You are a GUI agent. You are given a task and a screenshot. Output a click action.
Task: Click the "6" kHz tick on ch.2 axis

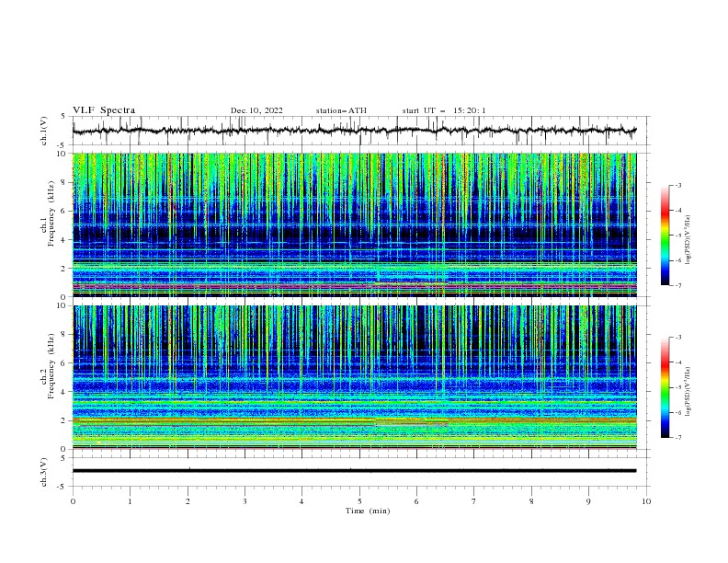point(64,362)
